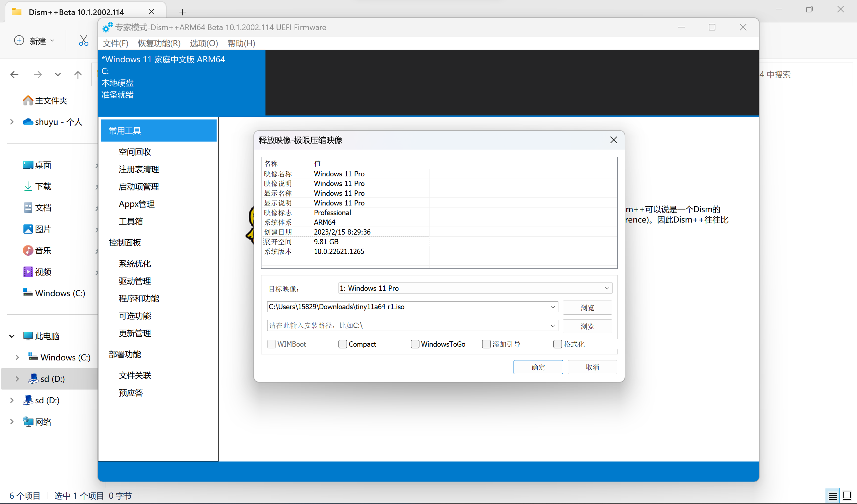Open the 目标映像 dropdown list
The image size is (857, 504).
[x=475, y=288]
